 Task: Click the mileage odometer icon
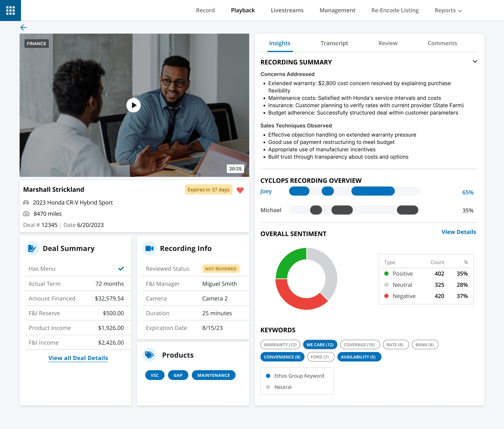(x=26, y=214)
